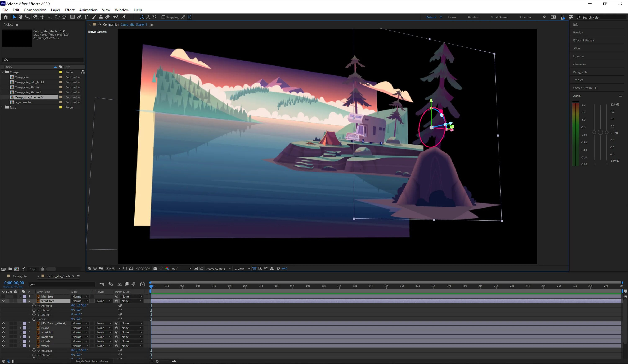Open the Active Camera view dropdown

coord(219,268)
